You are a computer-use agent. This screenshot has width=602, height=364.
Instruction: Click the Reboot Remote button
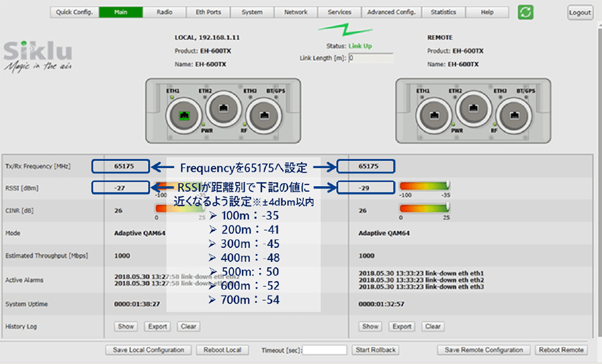click(561, 350)
